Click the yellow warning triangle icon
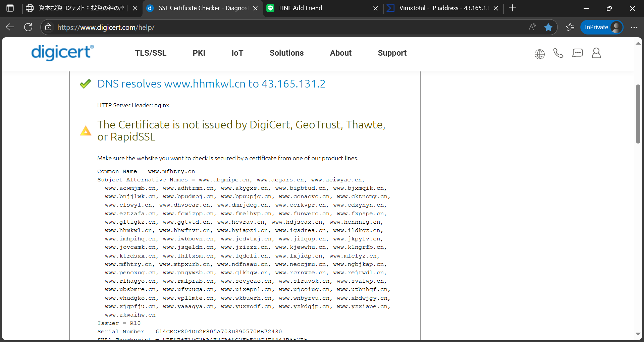 click(x=86, y=131)
